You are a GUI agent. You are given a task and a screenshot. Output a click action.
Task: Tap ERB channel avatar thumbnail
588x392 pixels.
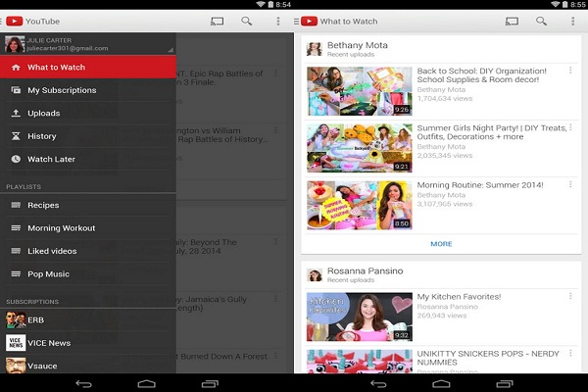click(16, 320)
